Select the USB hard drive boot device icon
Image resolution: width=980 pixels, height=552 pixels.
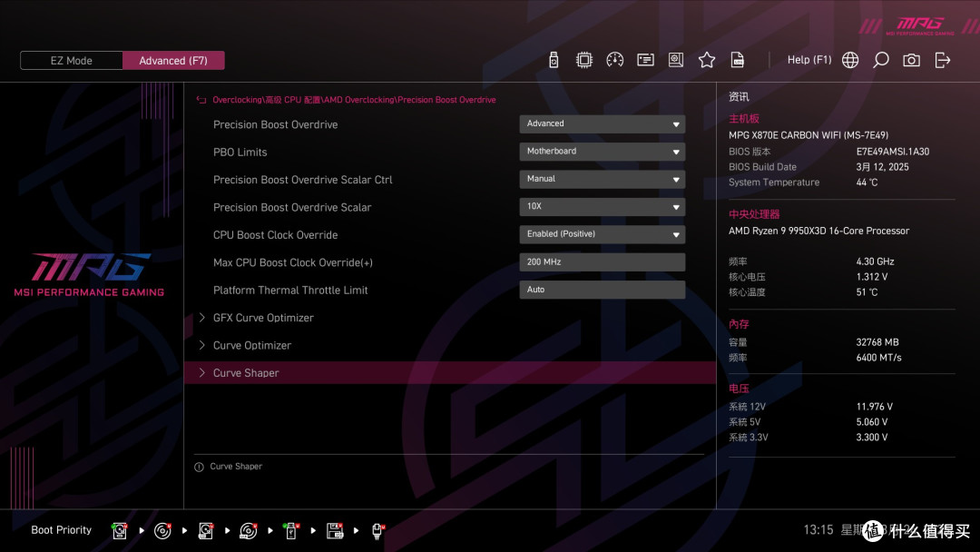pyautogui.click(x=206, y=531)
